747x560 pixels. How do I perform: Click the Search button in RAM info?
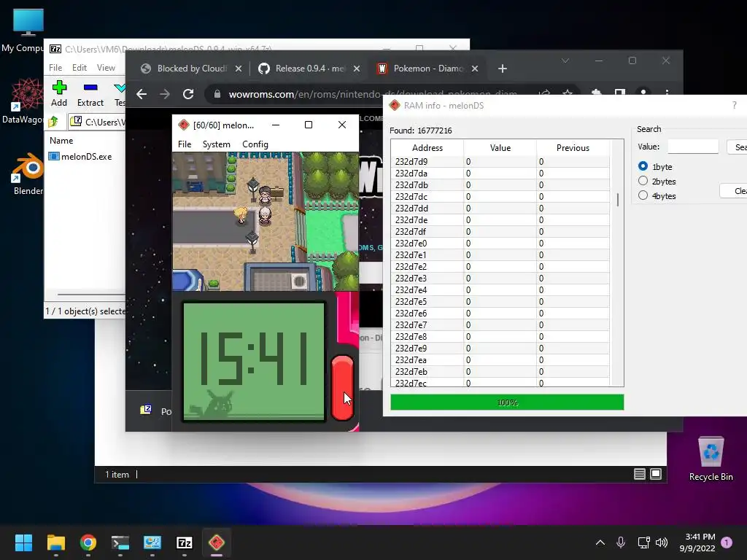coord(738,147)
